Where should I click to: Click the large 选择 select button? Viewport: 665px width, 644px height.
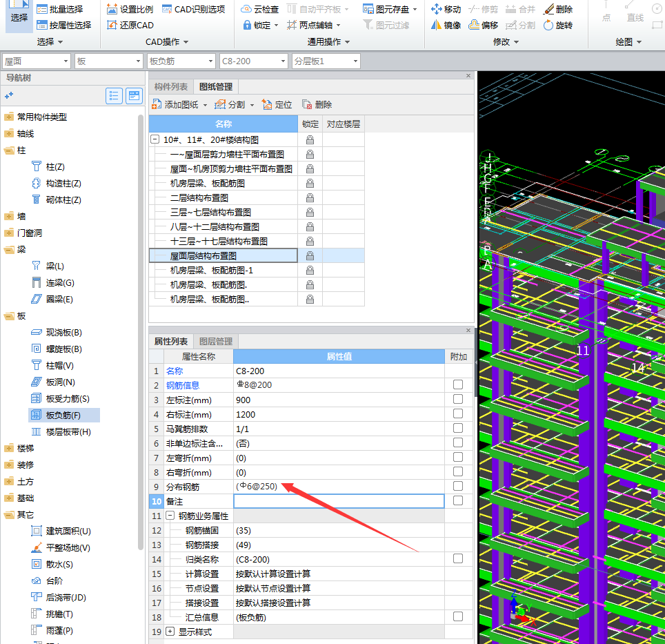pos(19,16)
